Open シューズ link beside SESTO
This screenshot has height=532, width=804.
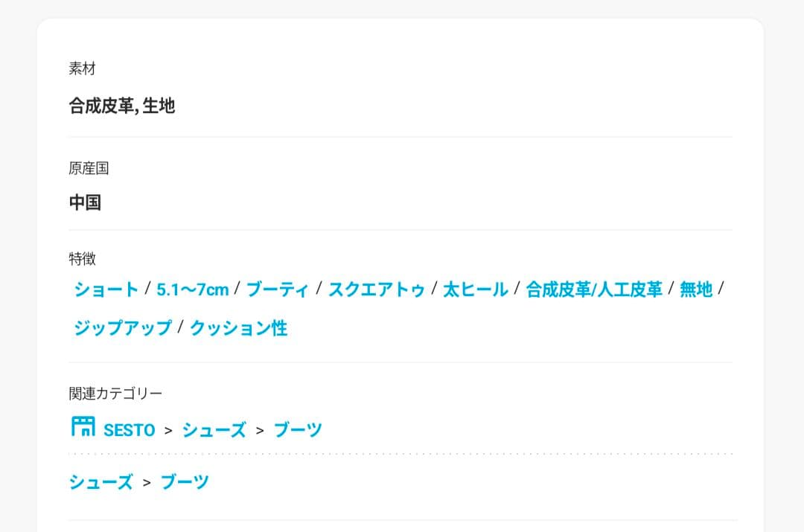click(214, 430)
